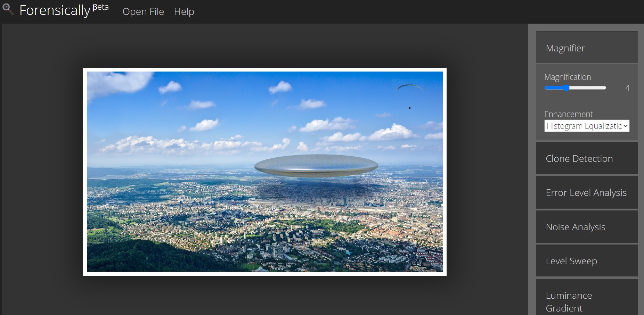
Task: Select Histogram Equalization in the Enhancement combo box
Action: (586, 126)
